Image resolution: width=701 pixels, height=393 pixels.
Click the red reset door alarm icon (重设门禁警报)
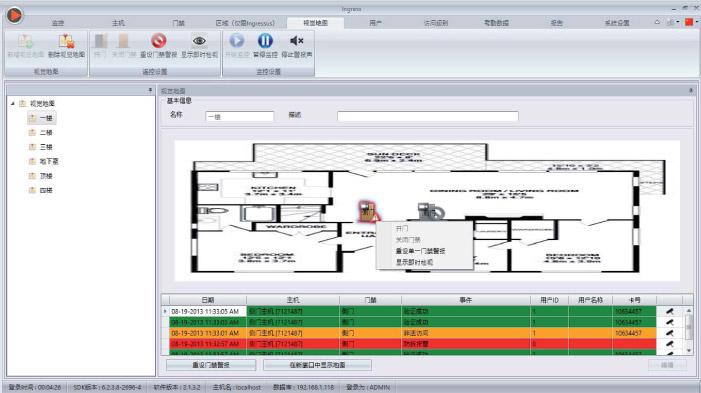(x=158, y=41)
